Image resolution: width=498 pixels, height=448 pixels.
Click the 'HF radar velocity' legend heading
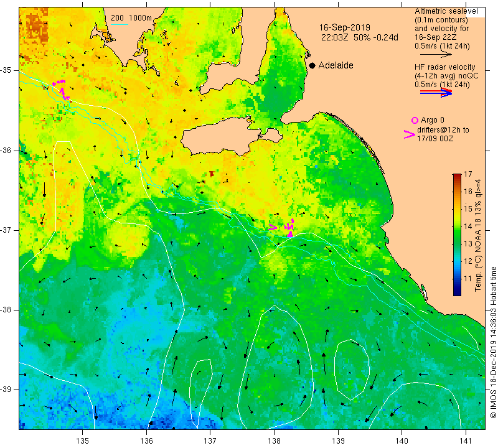pyautogui.click(x=444, y=67)
